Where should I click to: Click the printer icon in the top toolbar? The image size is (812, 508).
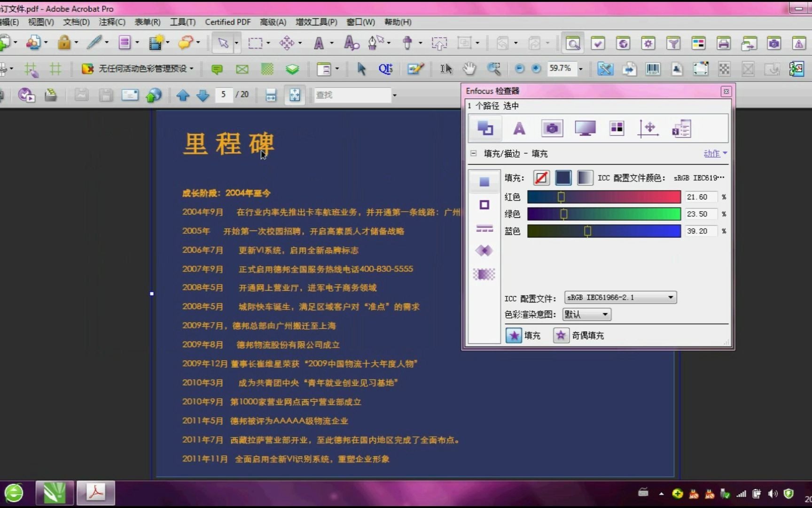click(x=724, y=43)
